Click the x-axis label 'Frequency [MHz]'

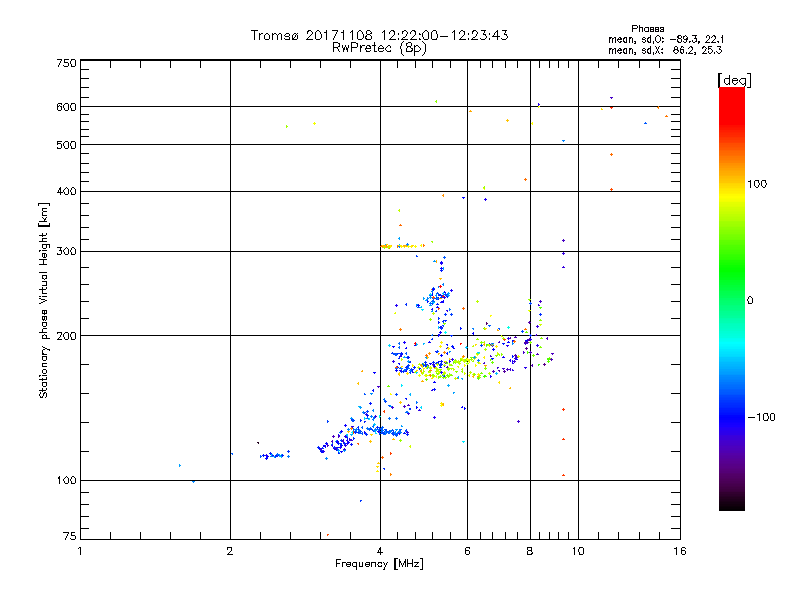[x=379, y=564]
